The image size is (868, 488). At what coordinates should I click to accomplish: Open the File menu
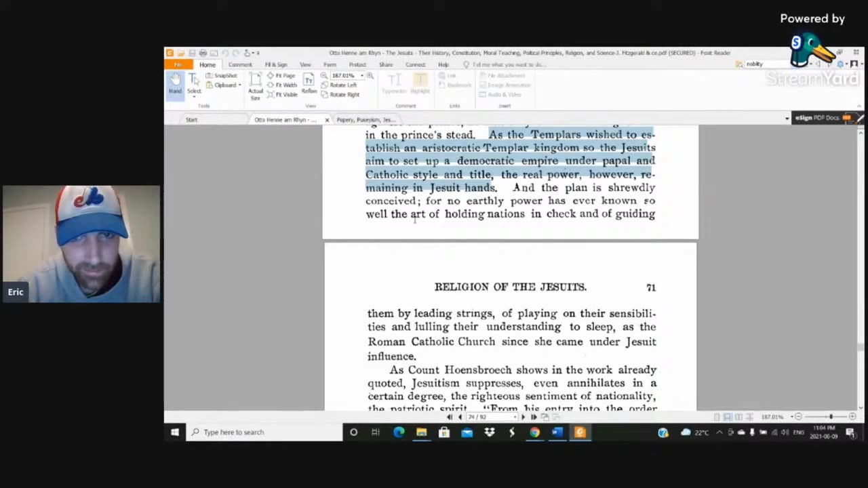point(178,64)
